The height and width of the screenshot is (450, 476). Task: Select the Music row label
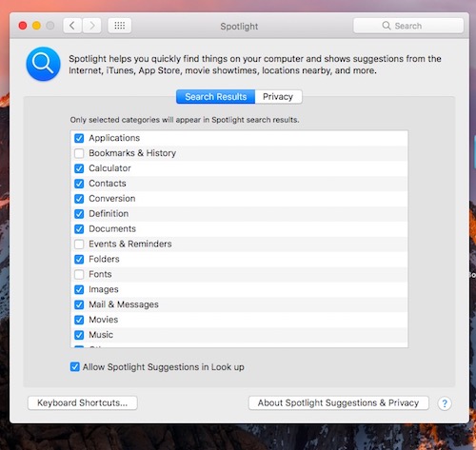click(101, 335)
